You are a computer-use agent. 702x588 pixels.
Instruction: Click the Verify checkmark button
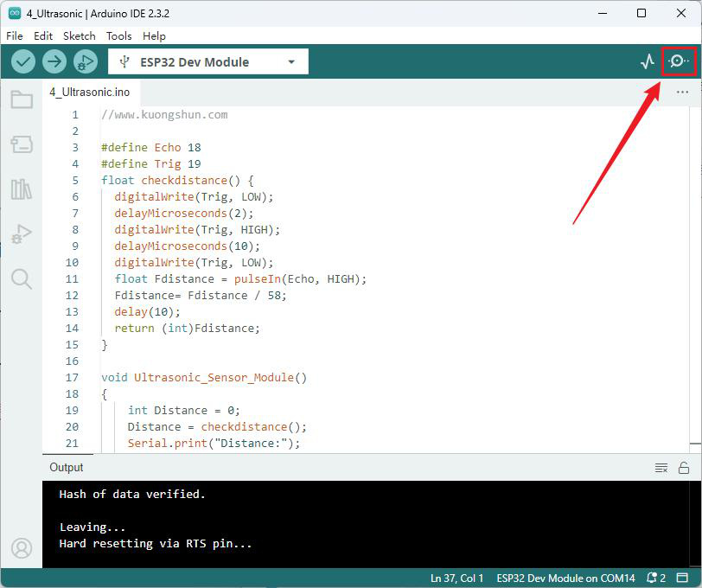click(x=23, y=61)
